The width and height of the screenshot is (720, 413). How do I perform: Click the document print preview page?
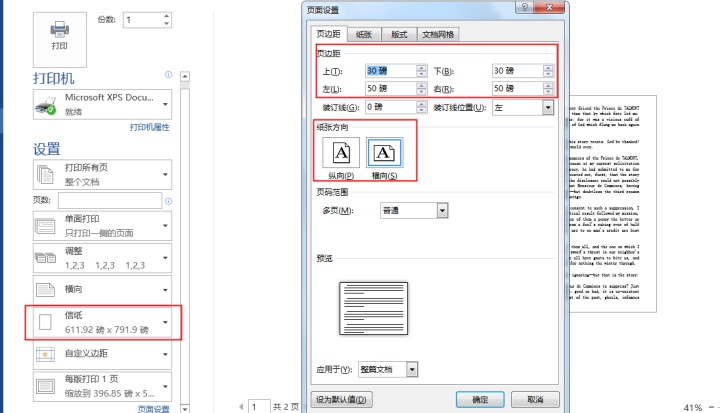click(x=613, y=204)
